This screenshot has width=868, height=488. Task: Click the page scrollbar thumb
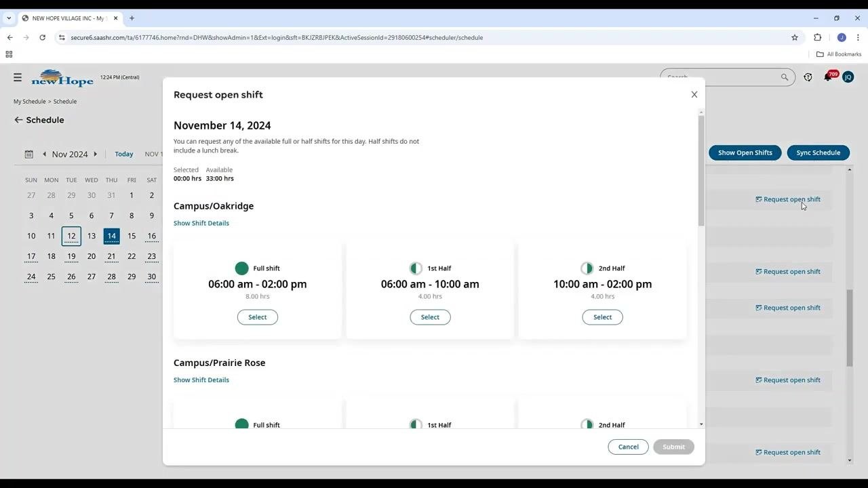pyautogui.click(x=849, y=328)
